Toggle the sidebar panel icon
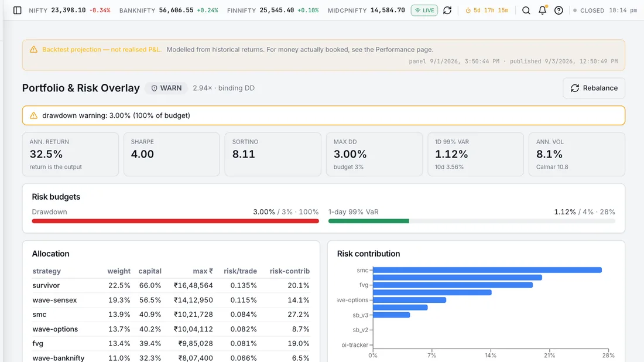Image resolution: width=644 pixels, height=362 pixels. click(17, 11)
